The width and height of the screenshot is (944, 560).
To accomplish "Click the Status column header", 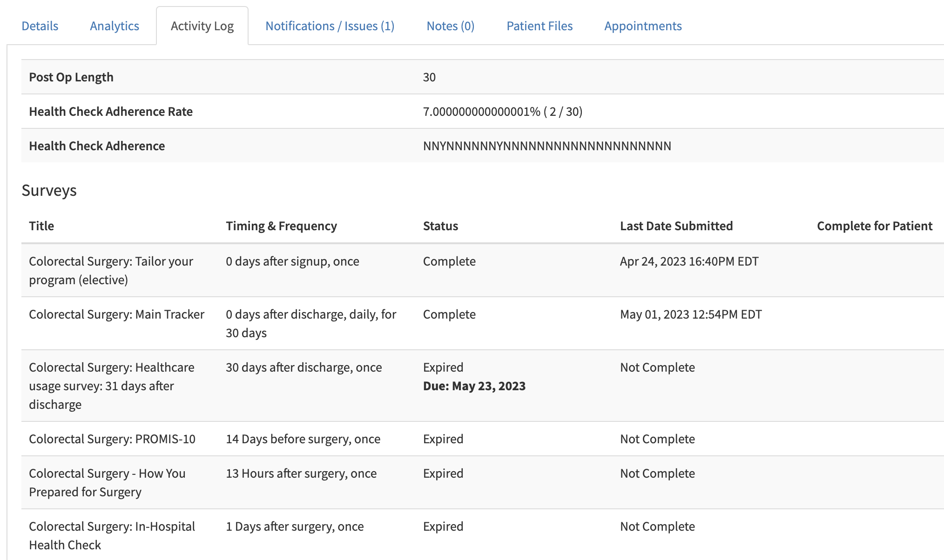I will 440,226.
